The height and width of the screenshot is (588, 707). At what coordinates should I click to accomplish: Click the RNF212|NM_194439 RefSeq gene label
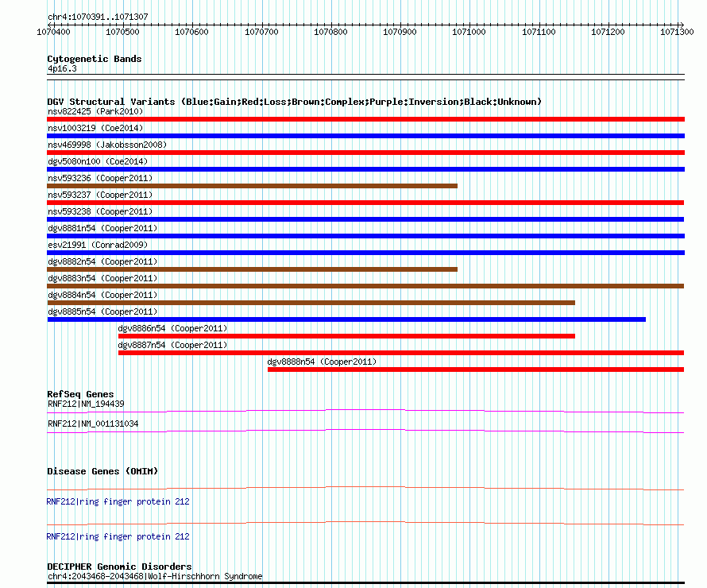(86, 404)
